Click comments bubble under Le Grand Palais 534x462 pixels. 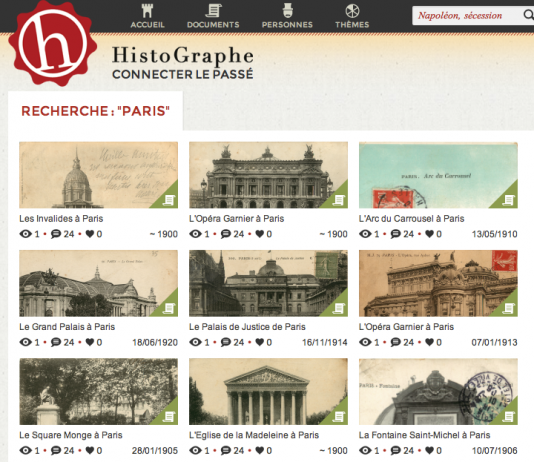pyautogui.click(x=56, y=342)
